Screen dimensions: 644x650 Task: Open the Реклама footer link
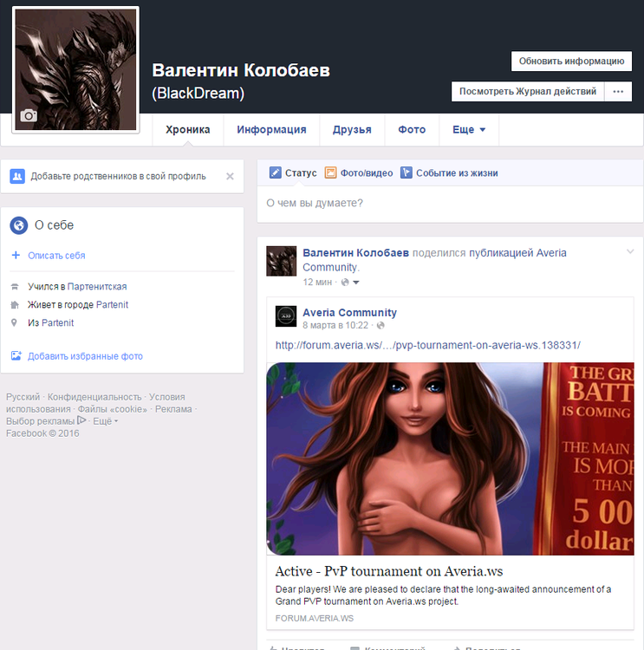pos(173,409)
